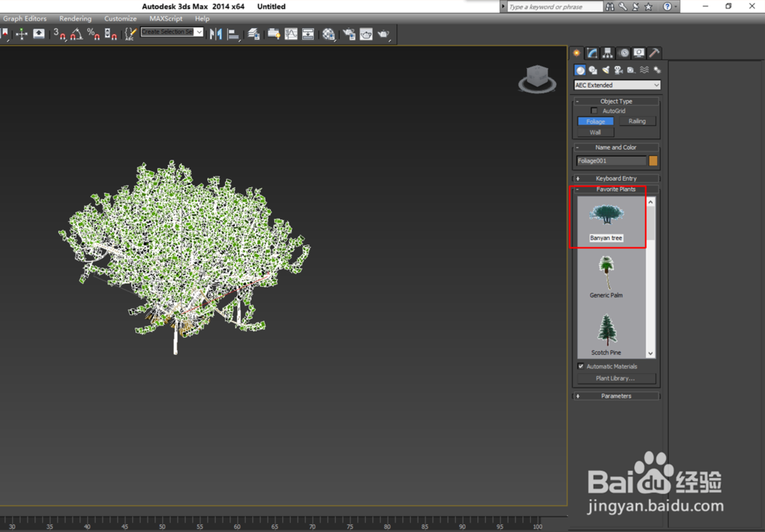The width and height of the screenshot is (765, 532).
Task: Open Render Setup dialog
Action: (x=349, y=34)
